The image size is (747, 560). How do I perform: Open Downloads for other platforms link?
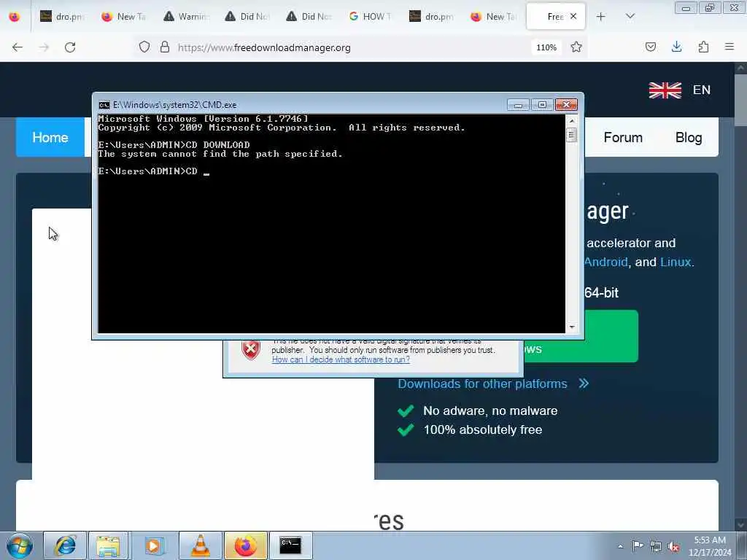[x=482, y=384]
